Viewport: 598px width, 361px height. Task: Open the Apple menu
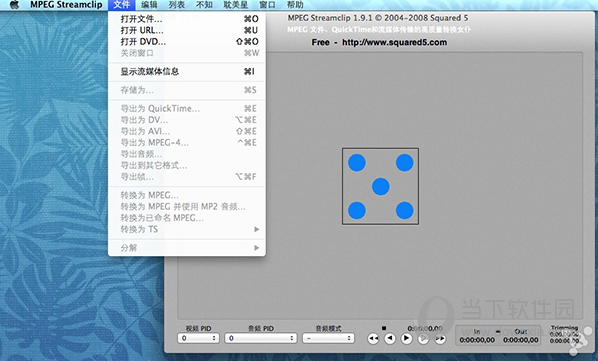(14, 5)
